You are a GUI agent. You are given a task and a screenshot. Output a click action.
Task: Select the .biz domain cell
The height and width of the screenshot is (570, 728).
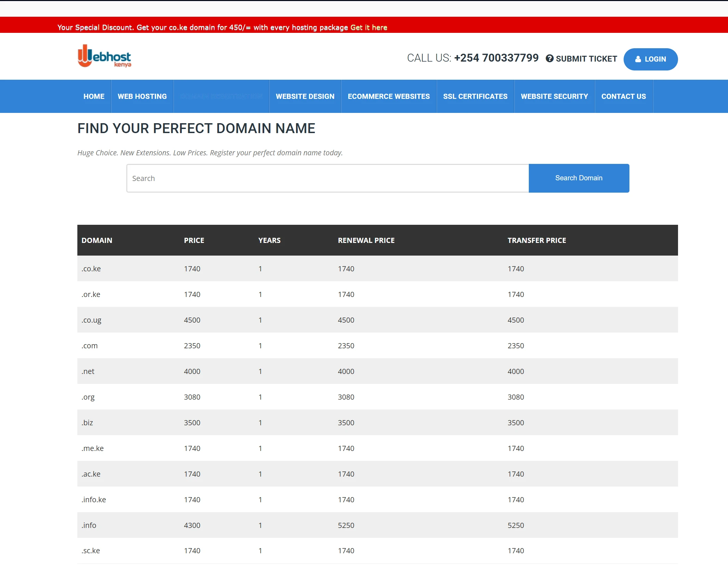tap(87, 423)
